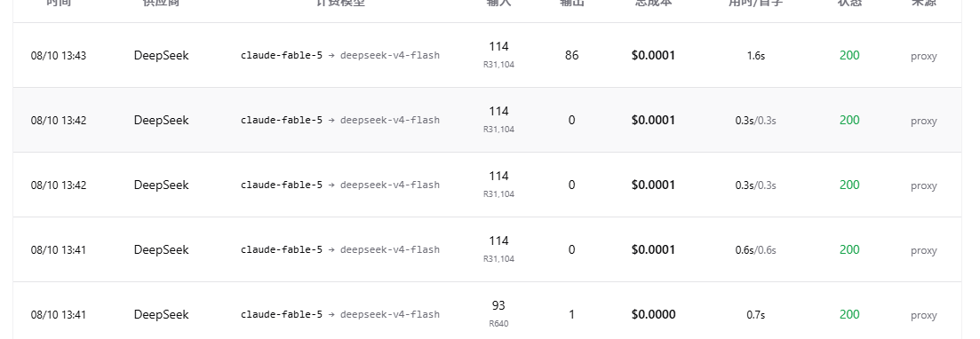Image resolution: width=980 pixels, height=339 pixels.
Task: Click deepseek-v4-flash model in the 13:43 row
Action: tap(390, 56)
